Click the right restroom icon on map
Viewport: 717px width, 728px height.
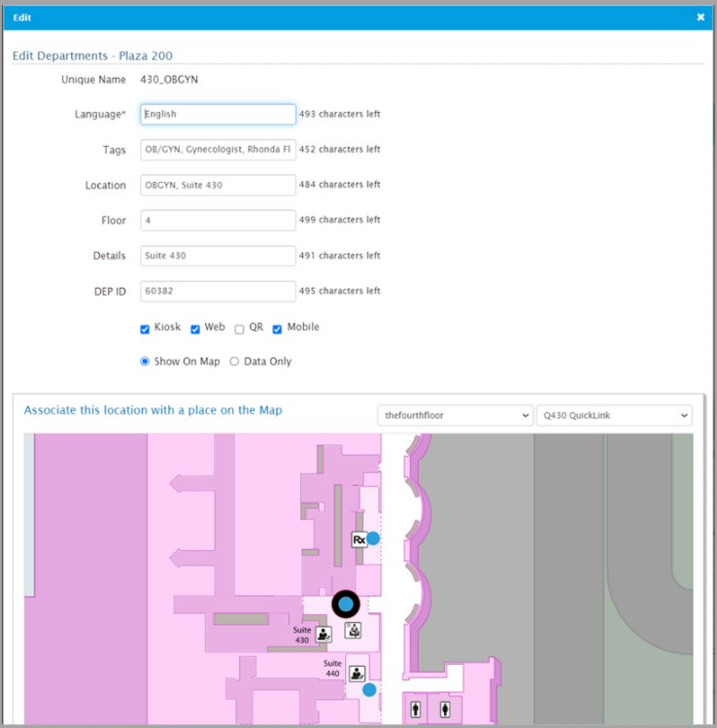445,709
